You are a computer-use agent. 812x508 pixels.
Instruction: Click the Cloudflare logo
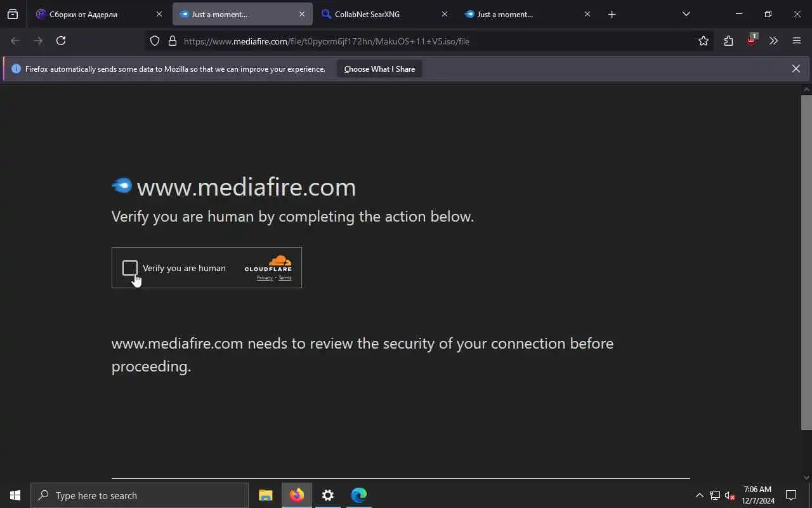[268, 264]
